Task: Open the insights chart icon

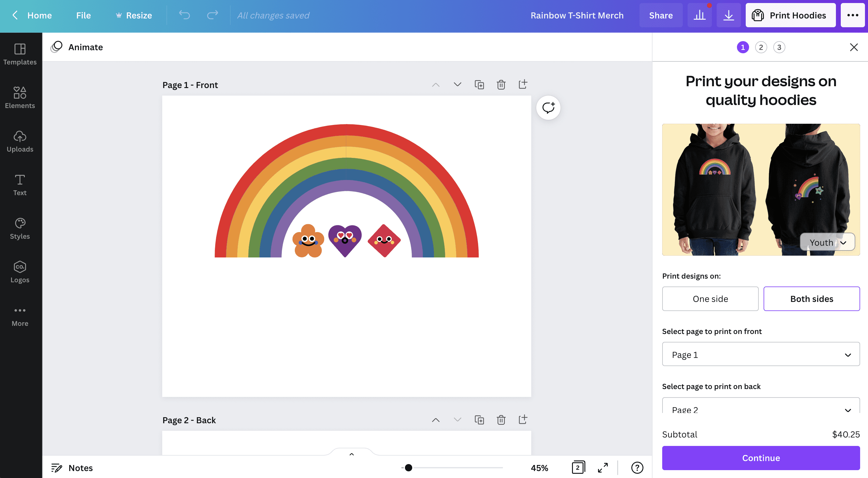Action: coord(699,15)
